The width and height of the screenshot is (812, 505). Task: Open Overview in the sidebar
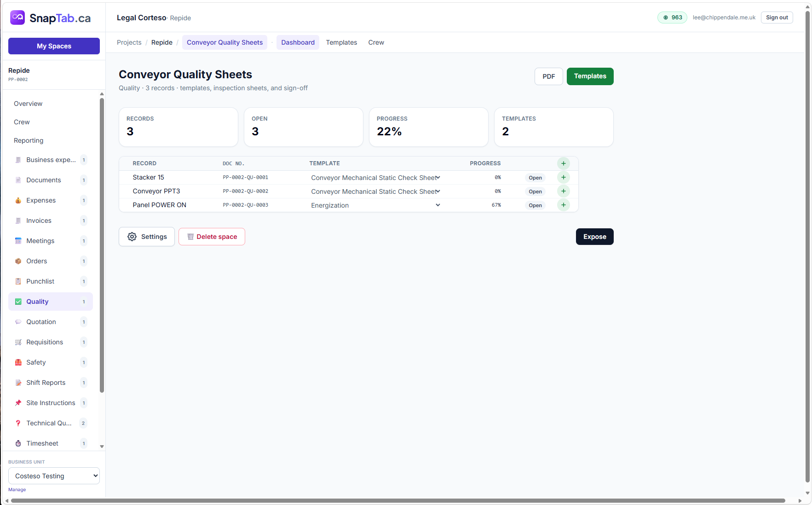pyautogui.click(x=28, y=104)
